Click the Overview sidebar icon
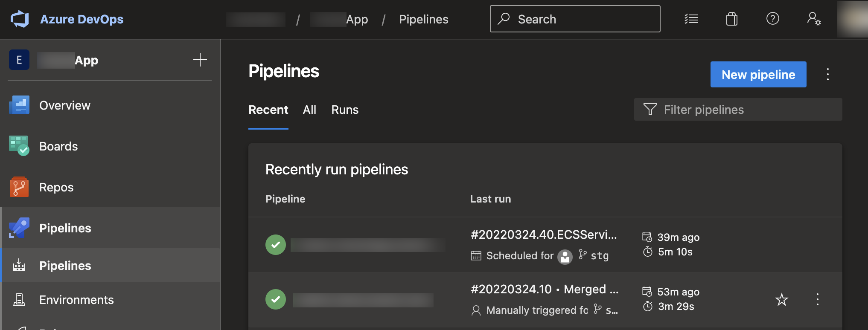The width and height of the screenshot is (868, 330). coord(19,105)
